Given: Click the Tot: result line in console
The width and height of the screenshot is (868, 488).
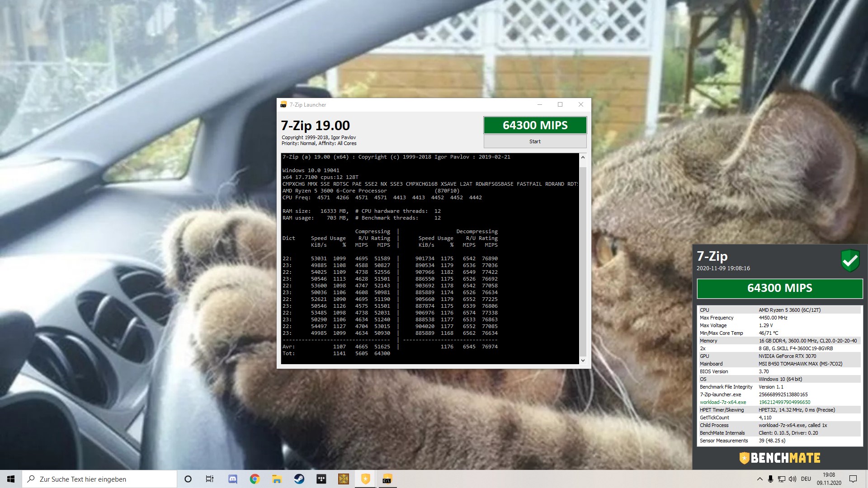Looking at the screenshot, I should [x=336, y=353].
